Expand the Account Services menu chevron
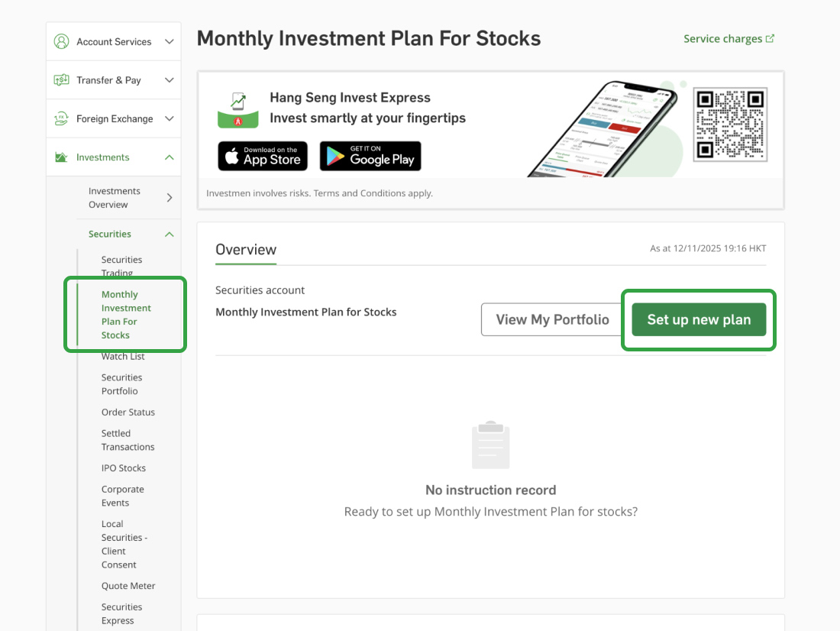Viewport: 840px width, 631px height. (170, 41)
